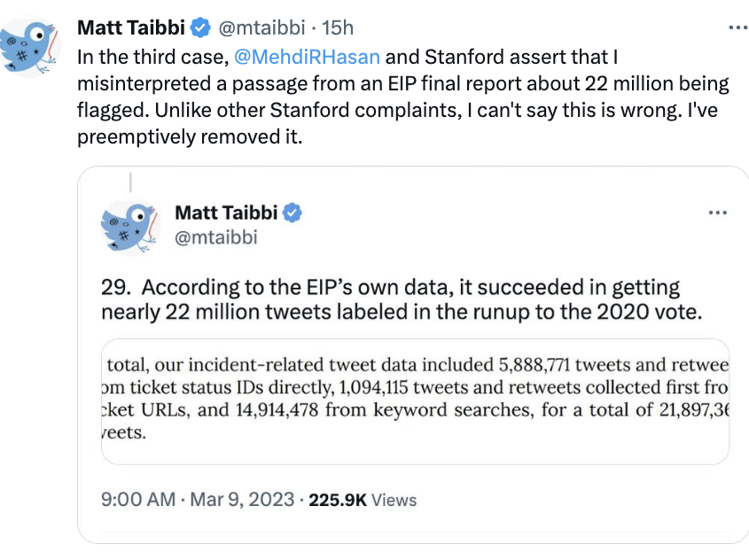This screenshot has height=560, width=749.
Task: Click the quoted text about 22 million tweets labeled
Action: (402, 299)
